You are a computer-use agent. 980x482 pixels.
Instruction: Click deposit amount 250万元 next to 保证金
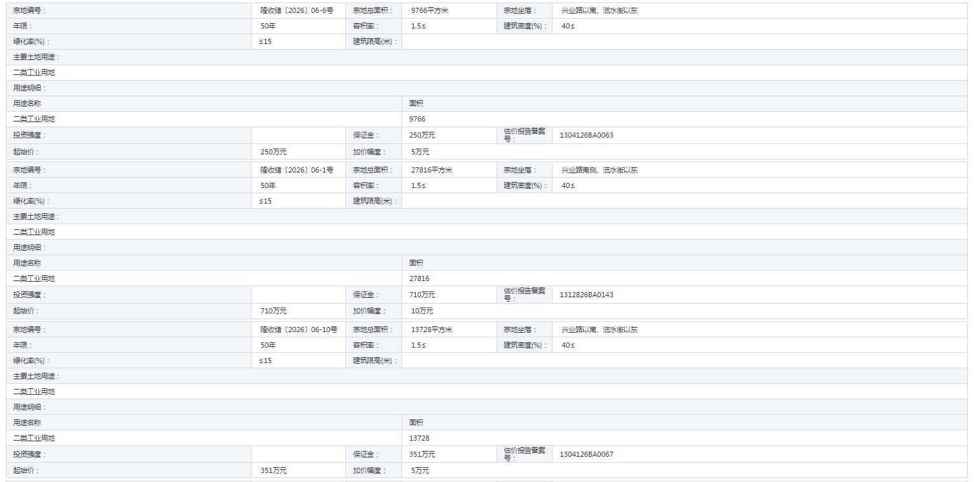[422, 136]
